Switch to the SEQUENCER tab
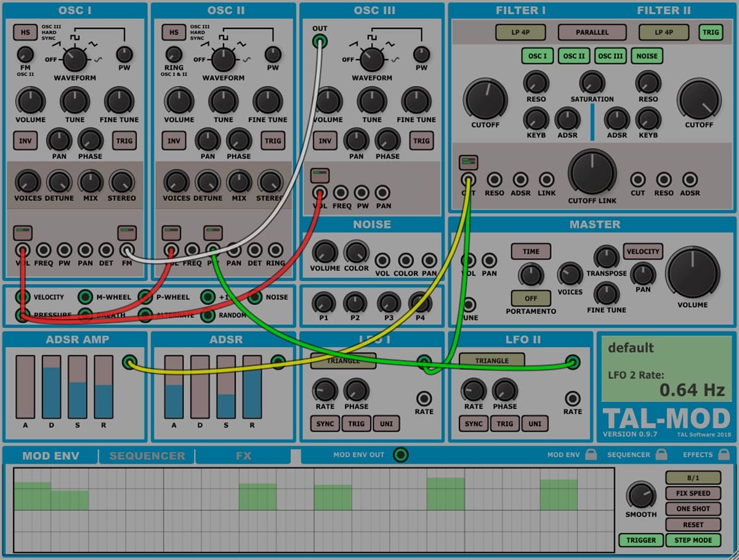 click(147, 456)
